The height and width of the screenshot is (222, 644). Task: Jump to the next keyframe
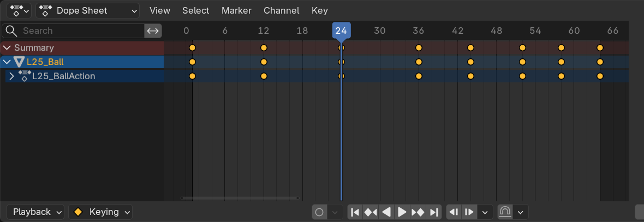[x=418, y=213]
